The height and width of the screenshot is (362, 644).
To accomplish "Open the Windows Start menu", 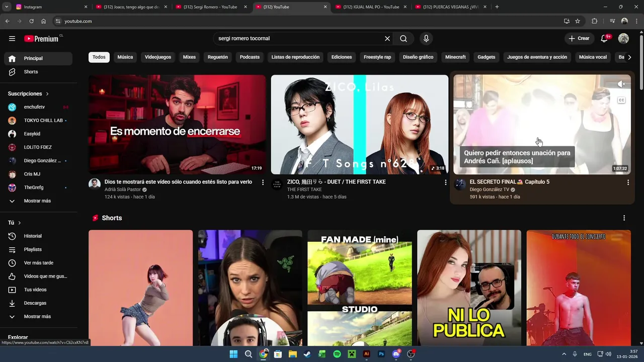I will coord(233,354).
